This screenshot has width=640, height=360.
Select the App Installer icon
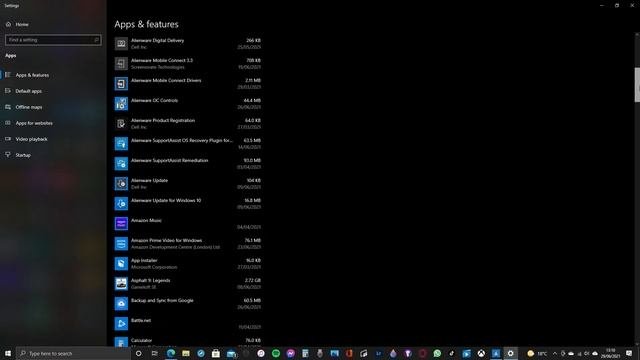click(121, 264)
